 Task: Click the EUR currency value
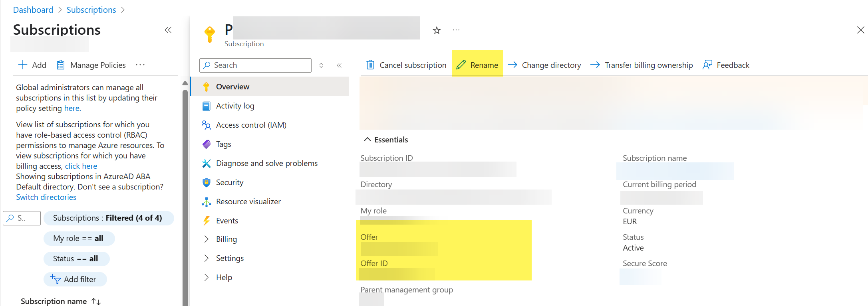click(x=630, y=221)
